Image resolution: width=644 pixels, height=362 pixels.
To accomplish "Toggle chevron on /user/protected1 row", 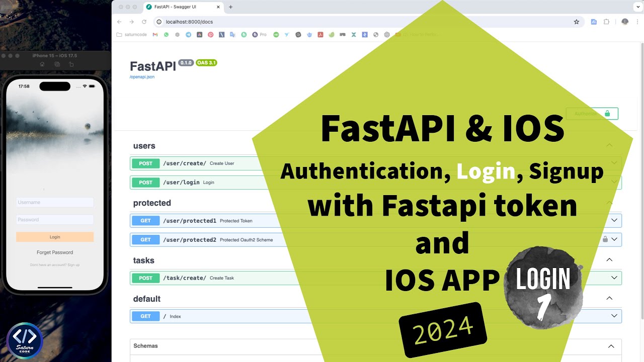I will [x=614, y=220].
